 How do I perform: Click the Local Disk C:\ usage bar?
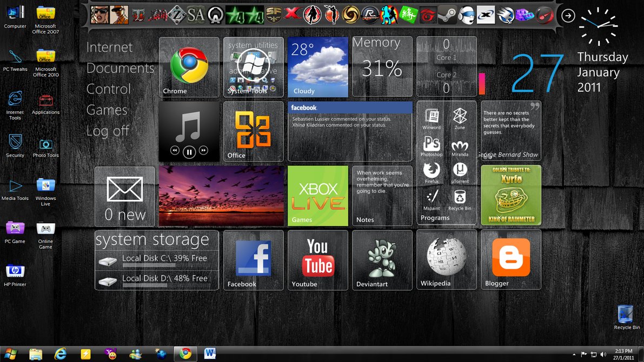coord(149,265)
